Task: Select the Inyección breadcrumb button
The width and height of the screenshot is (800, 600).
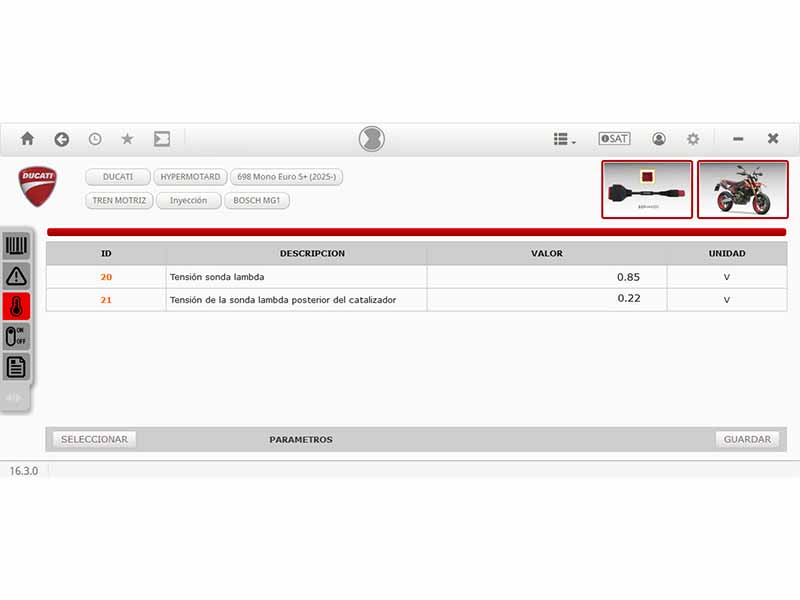Action: 188,201
